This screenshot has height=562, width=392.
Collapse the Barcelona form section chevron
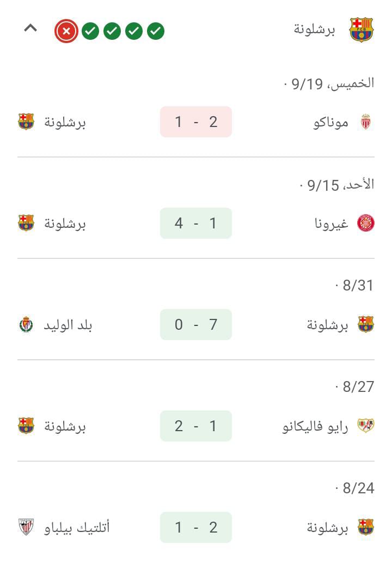[30, 28]
